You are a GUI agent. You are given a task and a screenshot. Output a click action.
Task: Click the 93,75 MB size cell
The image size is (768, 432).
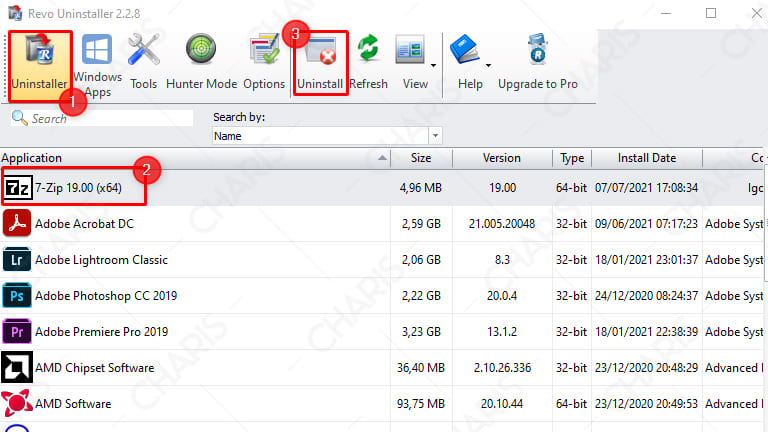[421, 404]
